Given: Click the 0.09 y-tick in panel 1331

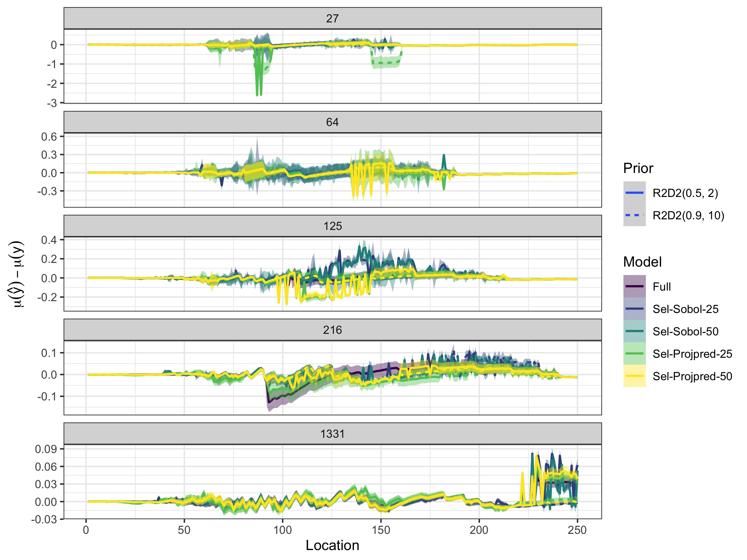Looking at the screenshot, I should tap(46, 449).
